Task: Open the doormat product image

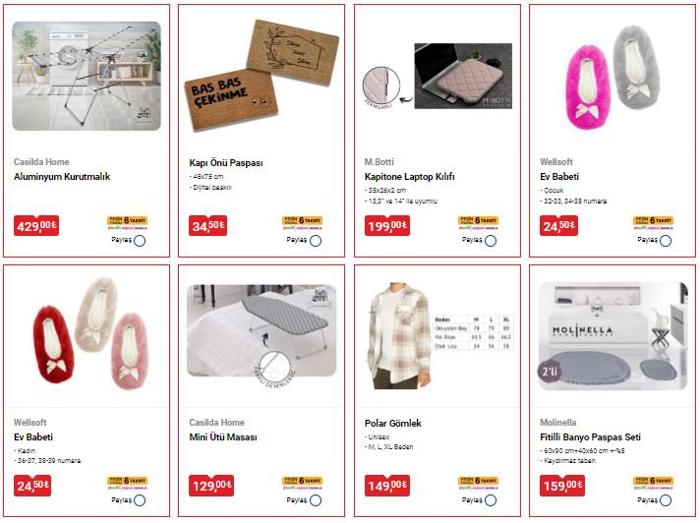Action: point(262,75)
